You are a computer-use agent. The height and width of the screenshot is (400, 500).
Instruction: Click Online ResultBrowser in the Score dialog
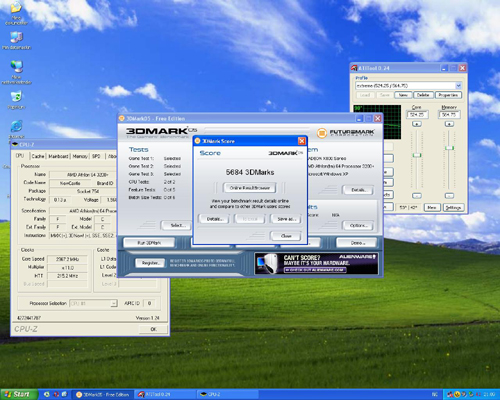coord(250,188)
